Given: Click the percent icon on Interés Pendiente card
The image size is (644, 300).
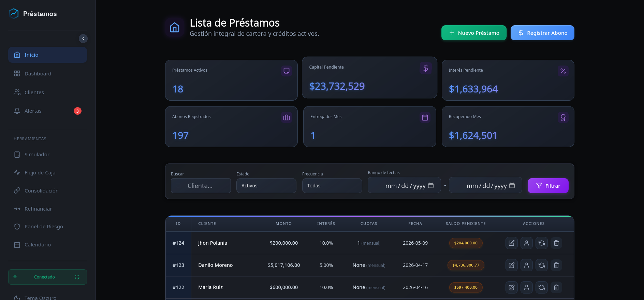Looking at the screenshot, I should tap(563, 71).
